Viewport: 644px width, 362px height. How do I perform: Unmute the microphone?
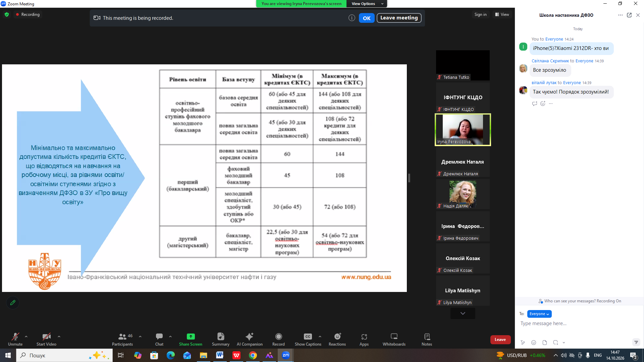15,339
